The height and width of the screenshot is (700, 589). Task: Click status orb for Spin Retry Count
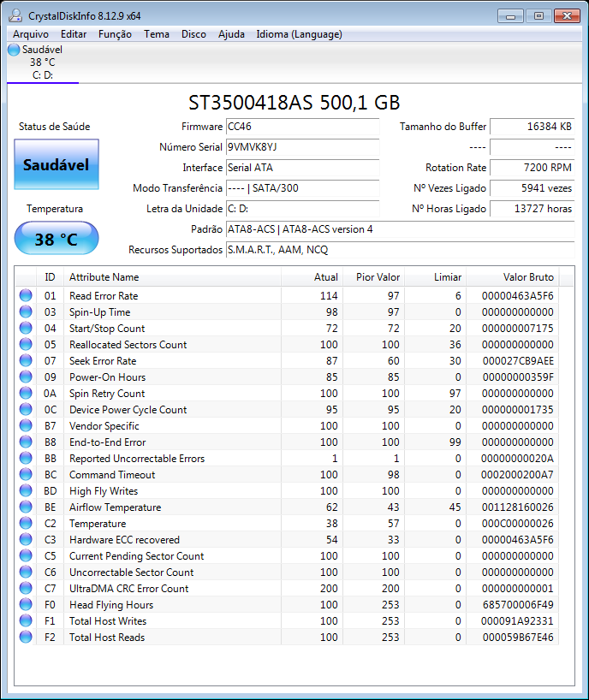[x=26, y=393]
